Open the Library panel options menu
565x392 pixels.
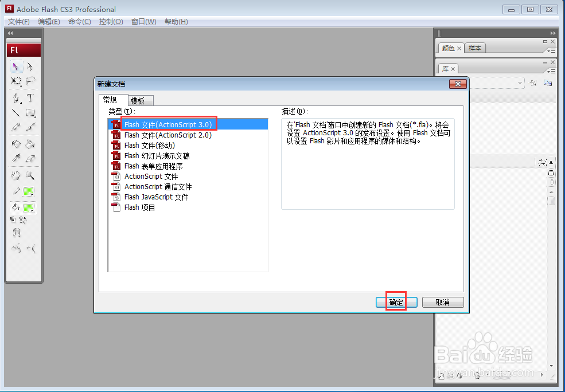pyautogui.click(x=551, y=71)
